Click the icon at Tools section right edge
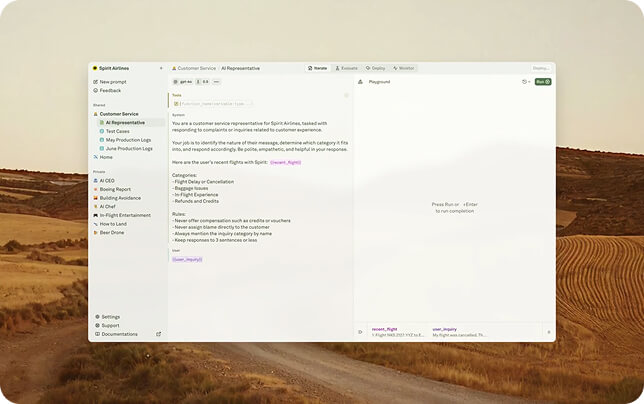This screenshot has width=644, height=404. tap(347, 95)
